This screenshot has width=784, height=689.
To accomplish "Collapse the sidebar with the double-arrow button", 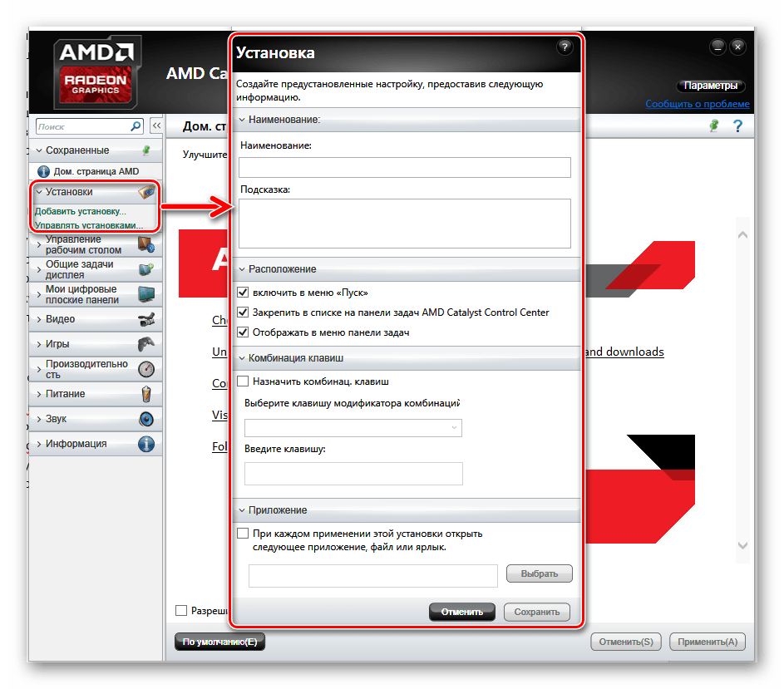I will pyautogui.click(x=156, y=125).
